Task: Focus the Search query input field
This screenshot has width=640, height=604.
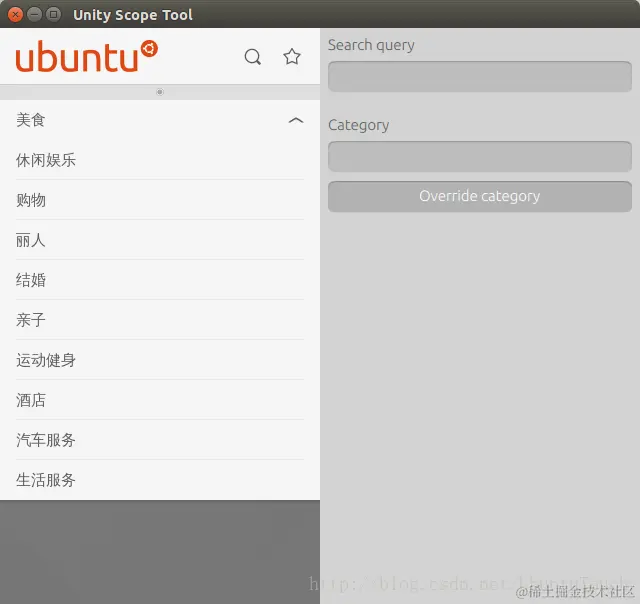Action: tap(480, 76)
